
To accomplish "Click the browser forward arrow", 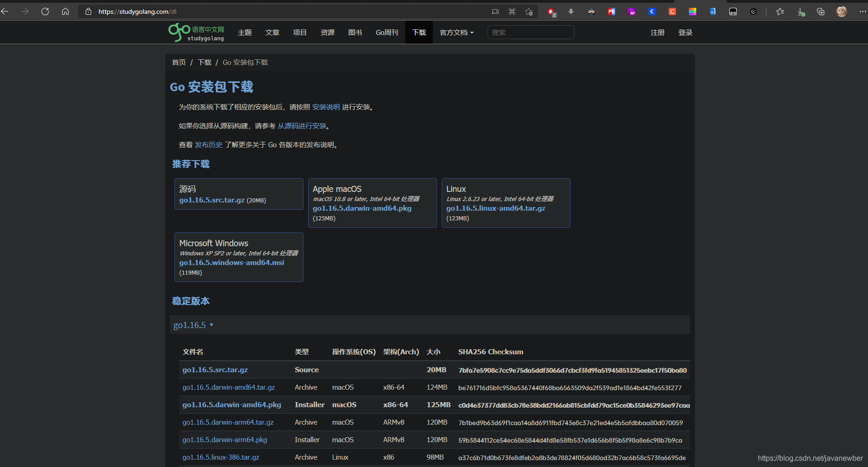I will pyautogui.click(x=25, y=12).
